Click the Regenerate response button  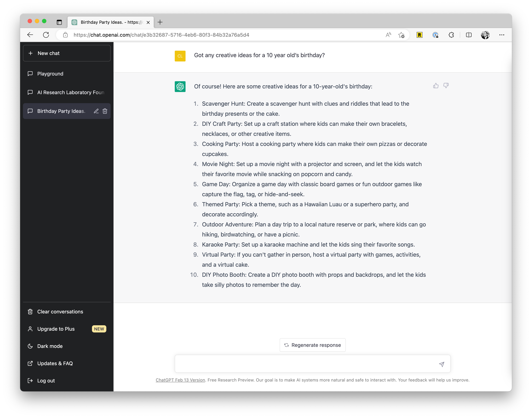313,344
